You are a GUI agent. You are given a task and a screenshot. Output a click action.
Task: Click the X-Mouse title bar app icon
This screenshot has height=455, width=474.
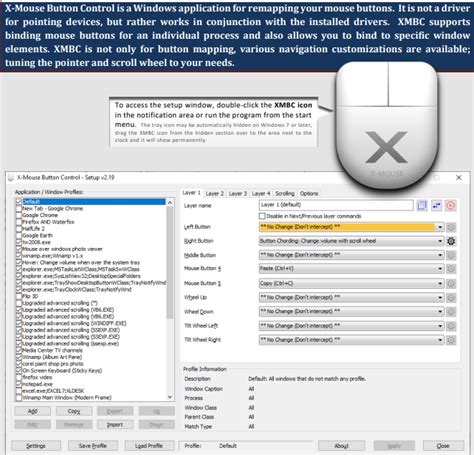point(11,178)
